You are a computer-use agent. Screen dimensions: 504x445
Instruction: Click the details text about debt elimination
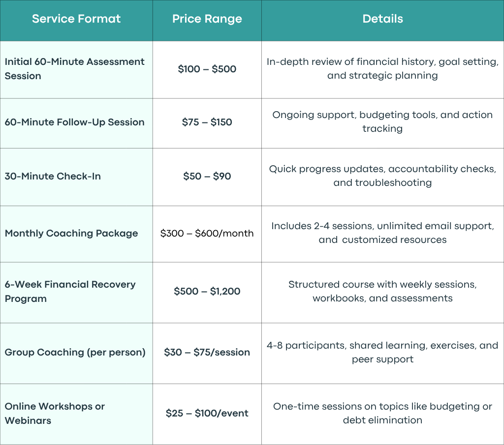[382, 413]
